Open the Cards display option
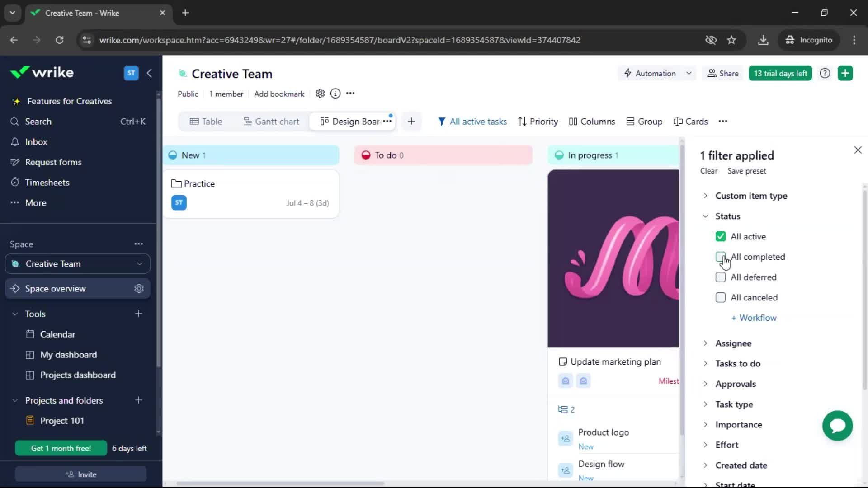 coord(690,122)
